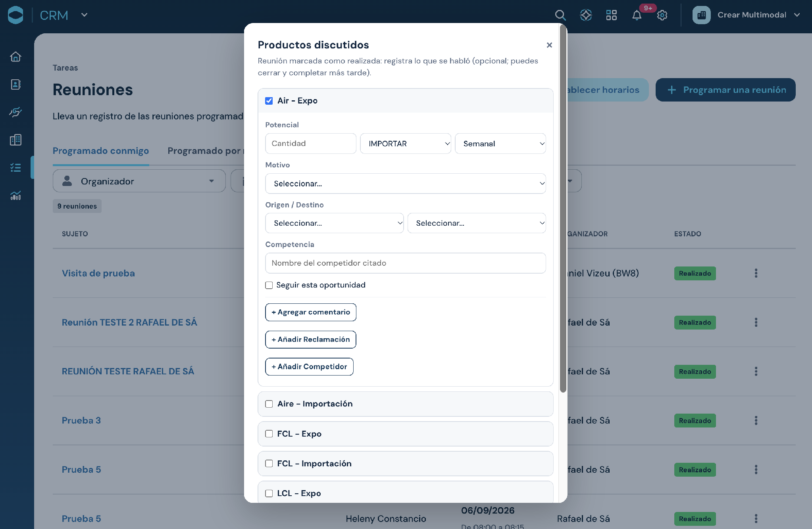
Task: Check Seguir esta oportunidad
Action: click(269, 285)
